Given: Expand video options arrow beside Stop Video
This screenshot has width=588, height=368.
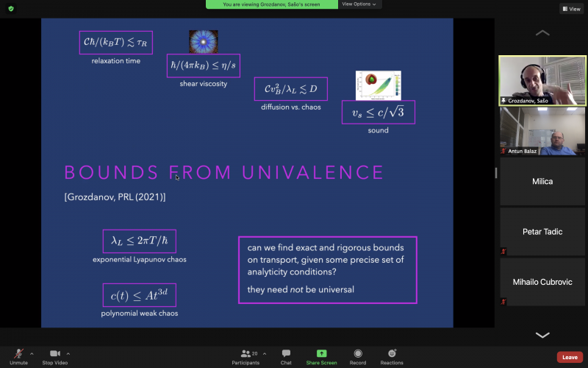Looking at the screenshot, I should (68, 353).
